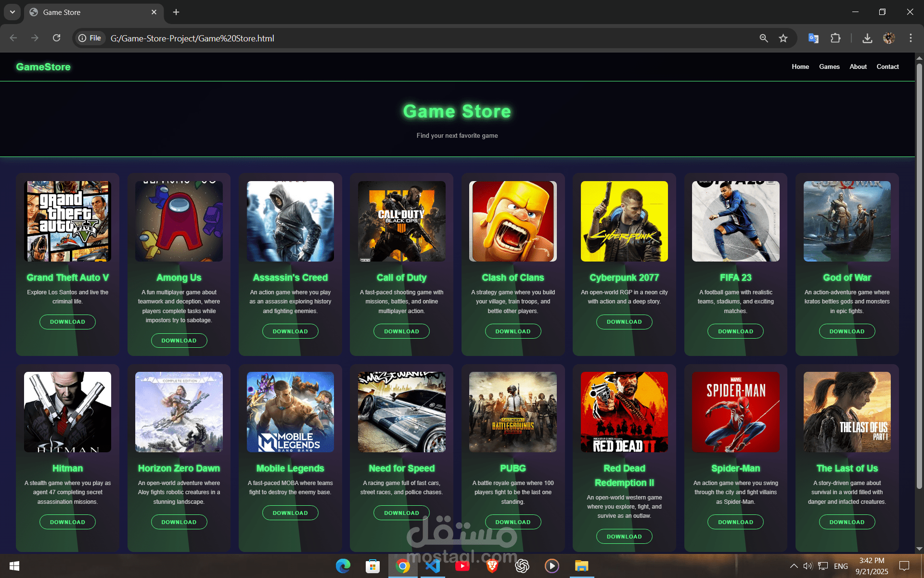Click the Game Store tab title
Screen dimensions: 924x578
pos(62,12)
